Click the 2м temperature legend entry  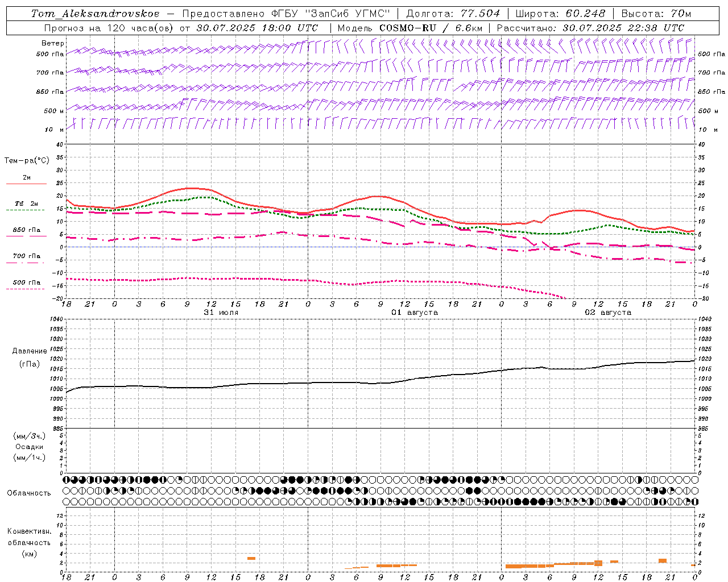point(27,178)
